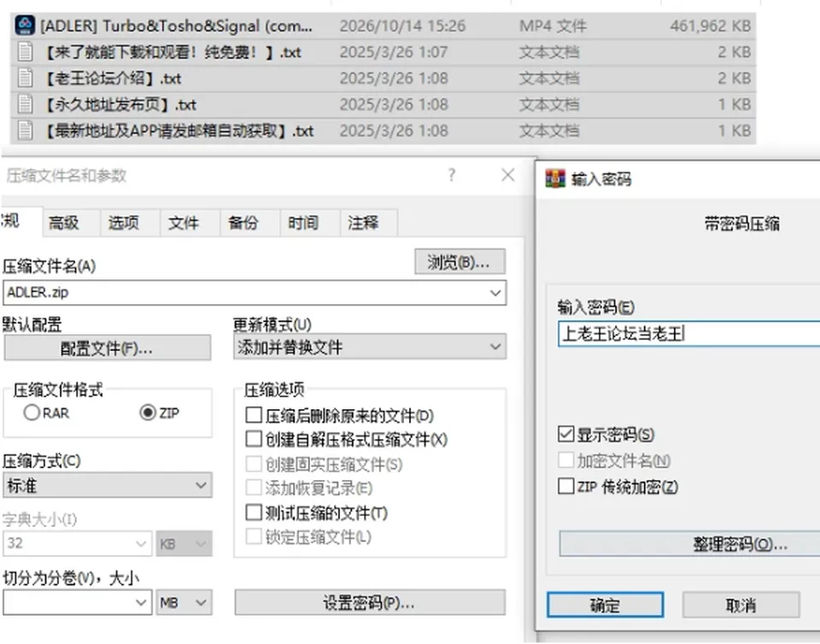Open the 压缩方式 dropdown
Viewport: 820px width, 644px height.
point(108,485)
